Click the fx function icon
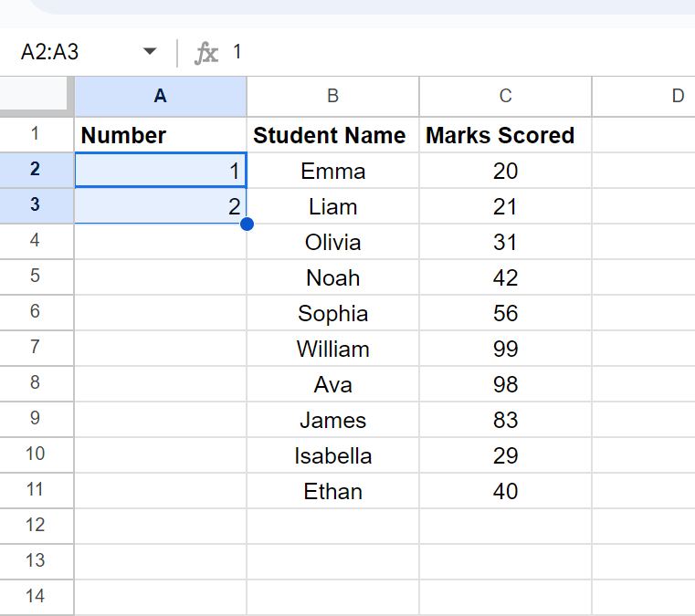Image resolution: width=695 pixels, height=616 pixels. 206,53
